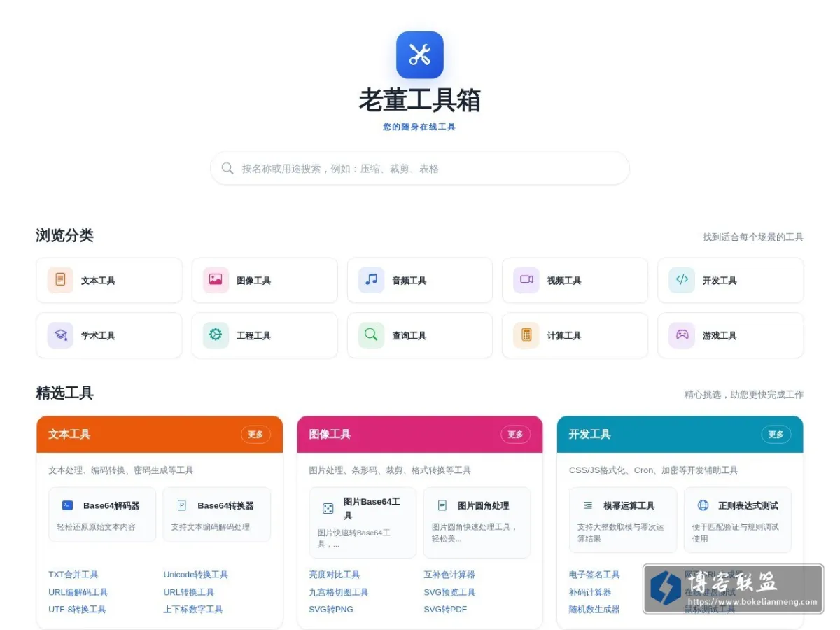Click the P-document icon of Base64转换器
The width and height of the screenshot is (840, 630).
point(182,505)
